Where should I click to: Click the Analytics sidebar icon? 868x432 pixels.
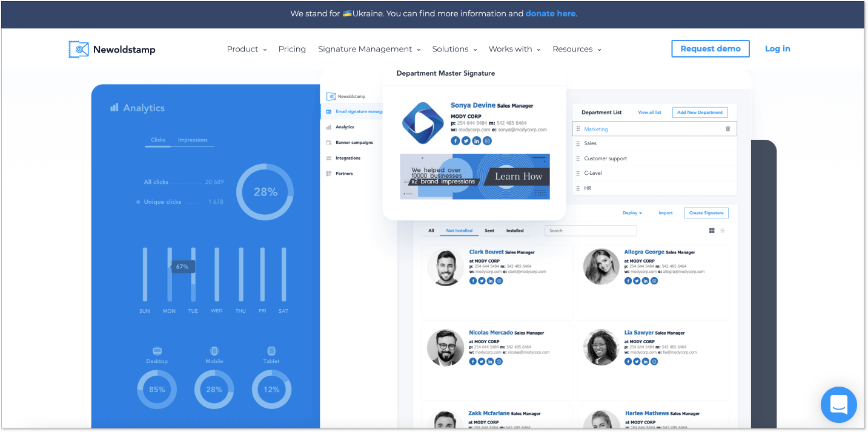pyautogui.click(x=329, y=127)
